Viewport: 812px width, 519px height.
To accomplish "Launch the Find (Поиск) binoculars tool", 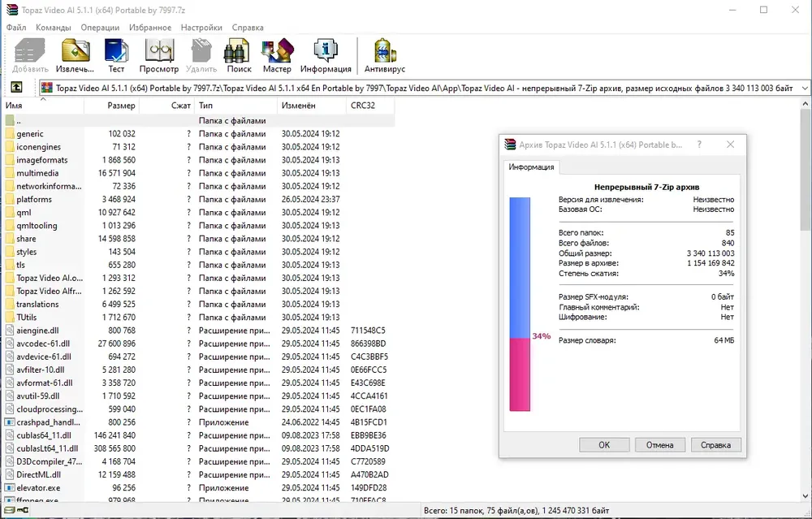I will [x=239, y=55].
